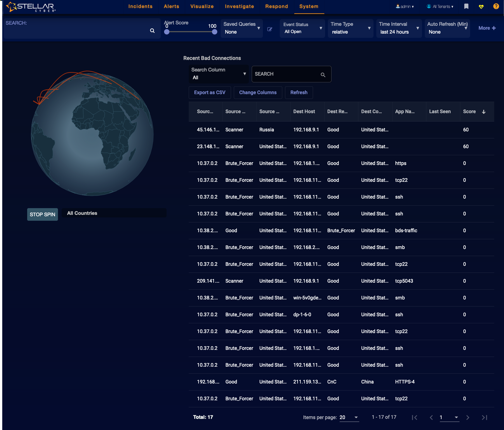Viewport: 504px width, 430px height.
Task: Stop the globe from spinning
Action: click(42, 214)
